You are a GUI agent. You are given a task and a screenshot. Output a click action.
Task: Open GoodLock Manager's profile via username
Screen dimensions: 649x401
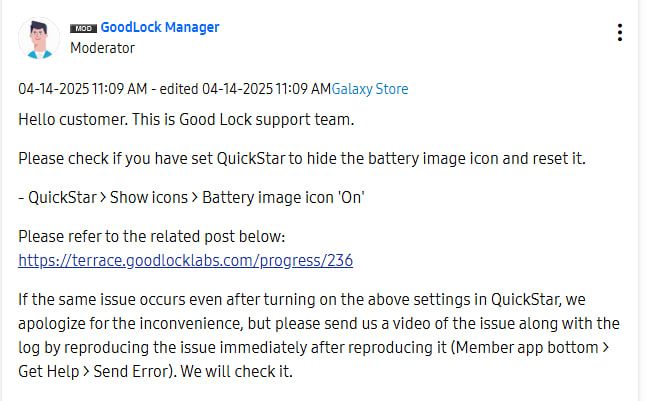click(160, 28)
